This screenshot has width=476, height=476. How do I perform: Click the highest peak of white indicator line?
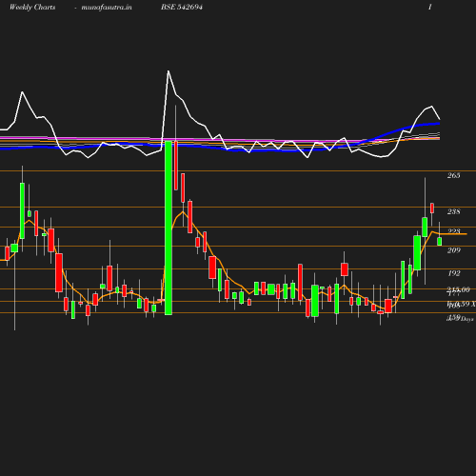169,71
